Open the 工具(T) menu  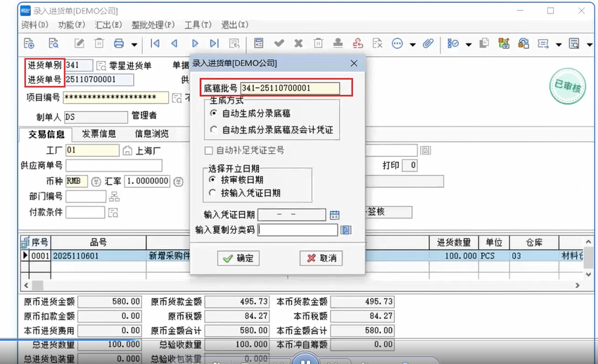(198, 25)
